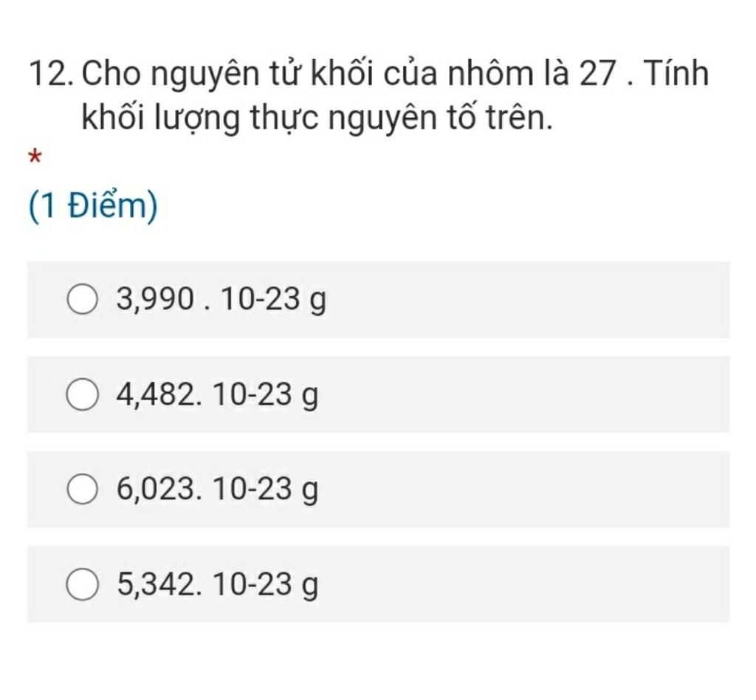Click the red required asterisk
The width and height of the screenshot is (756, 700).
point(35,157)
